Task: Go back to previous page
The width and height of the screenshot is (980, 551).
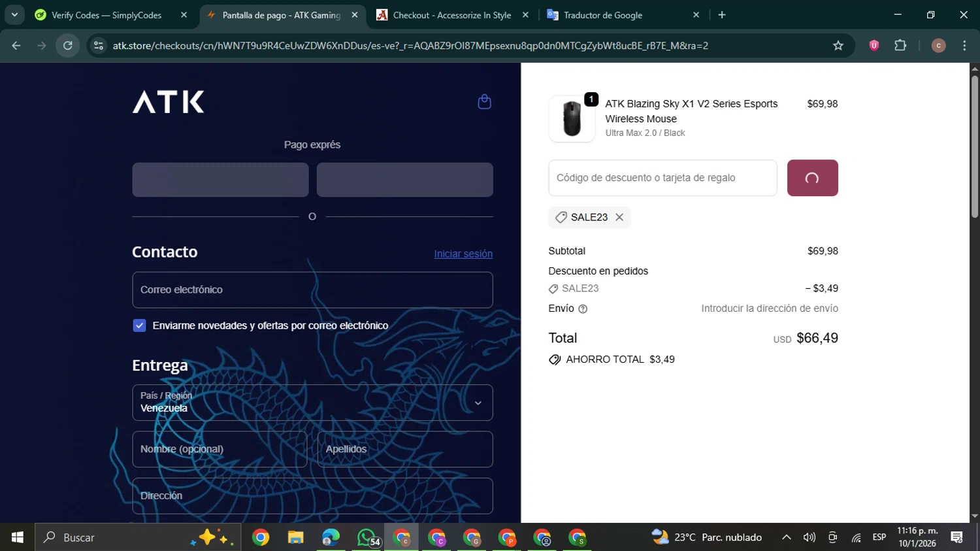Action: 16,45
